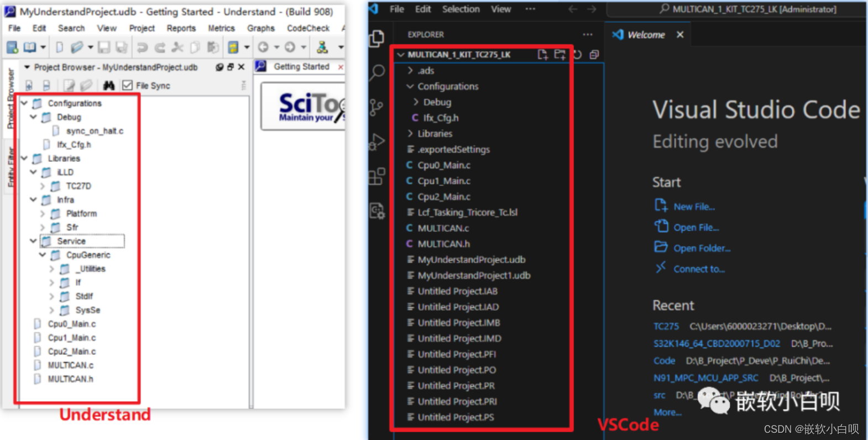868x440 pixels.
Task: Open Understand Reports menu
Action: click(x=181, y=28)
